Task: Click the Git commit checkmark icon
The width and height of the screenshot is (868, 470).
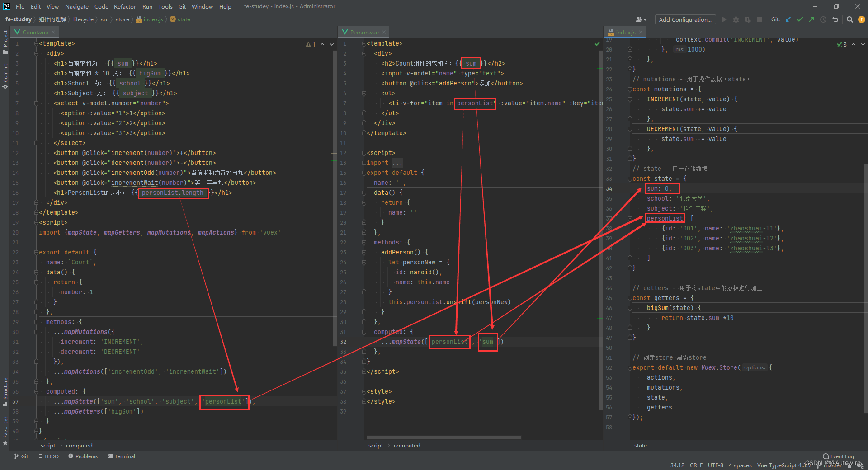Action: click(800, 19)
